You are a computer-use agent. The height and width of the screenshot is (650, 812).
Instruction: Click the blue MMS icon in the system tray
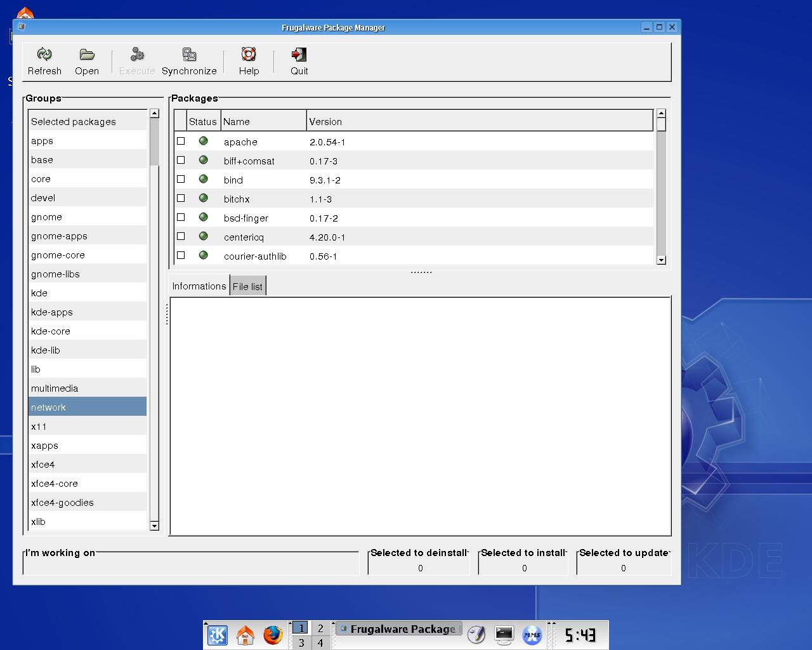(x=532, y=634)
